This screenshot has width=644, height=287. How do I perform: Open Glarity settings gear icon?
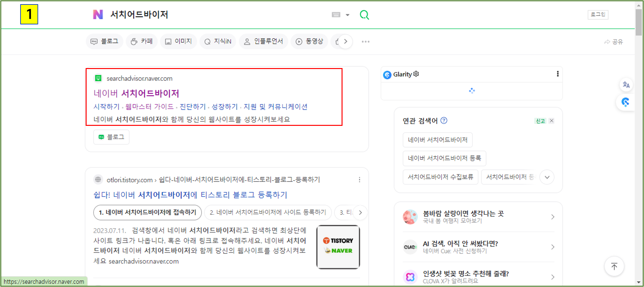[x=416, y=74]
